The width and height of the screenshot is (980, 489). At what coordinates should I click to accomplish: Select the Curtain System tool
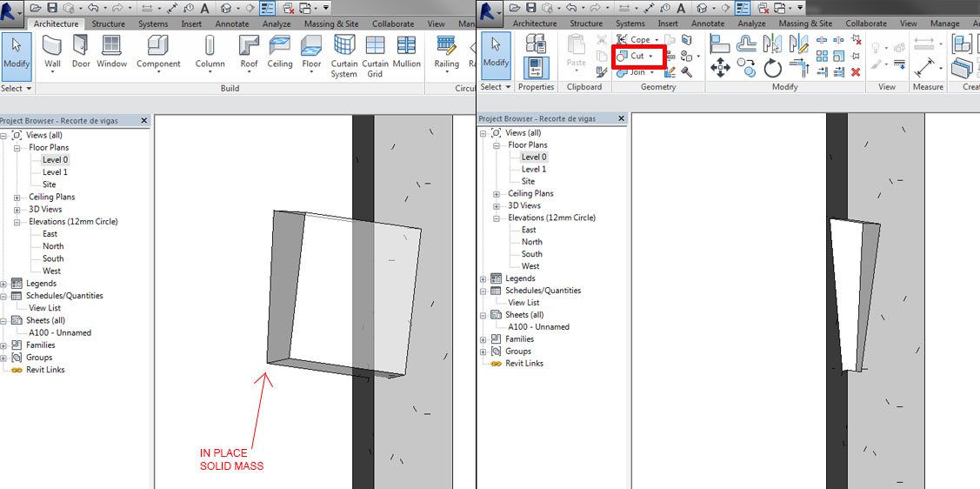[344, 56]
